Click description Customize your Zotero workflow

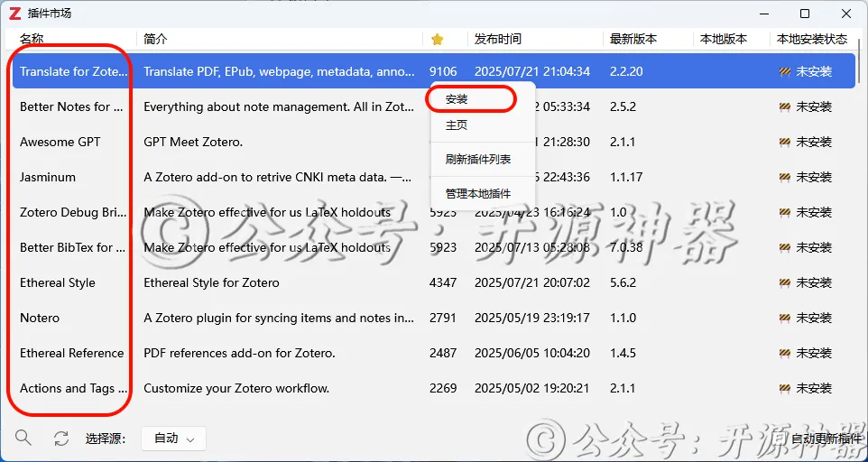236,388
